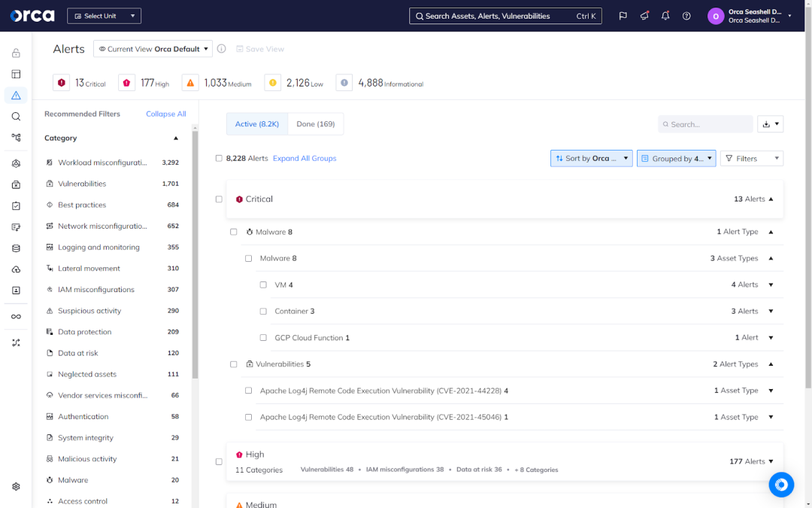Open the cloud icon in sidebar
The height and width of the screenshot is (508, 812).
pos(16,269)
